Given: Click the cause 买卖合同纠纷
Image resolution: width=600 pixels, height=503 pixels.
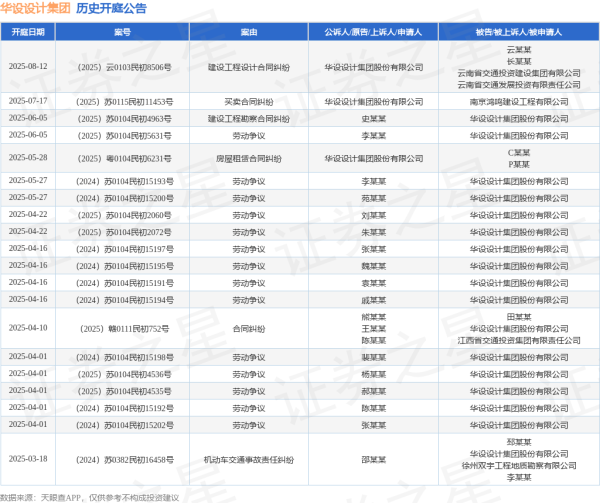Looking at the screenshot, I should [x=249, y=102].
